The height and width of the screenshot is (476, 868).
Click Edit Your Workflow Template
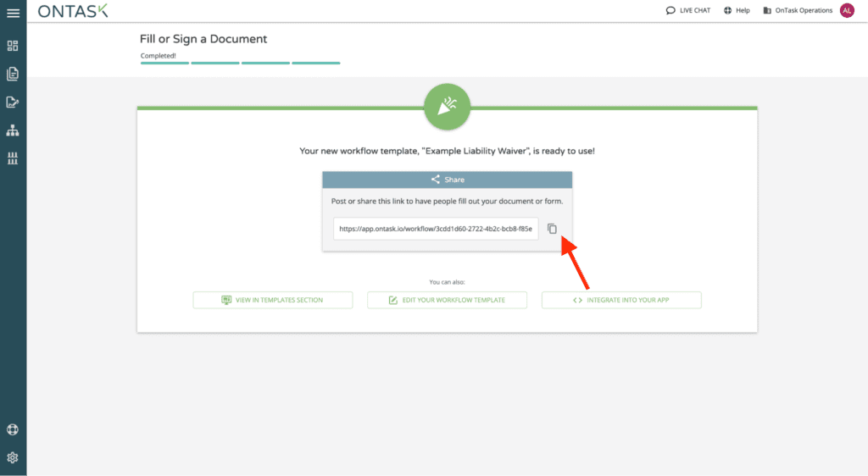click(x=448, y=300)
